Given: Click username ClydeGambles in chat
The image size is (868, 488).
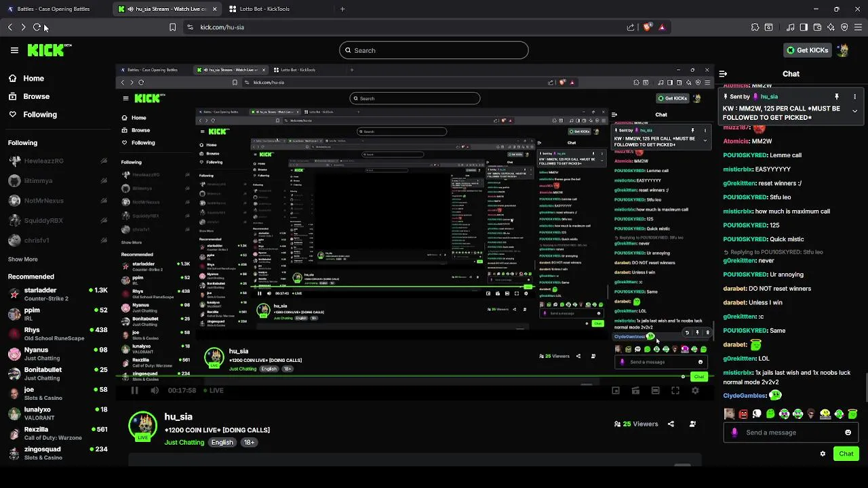Looking at the screenshot, I should click(745, 396).
